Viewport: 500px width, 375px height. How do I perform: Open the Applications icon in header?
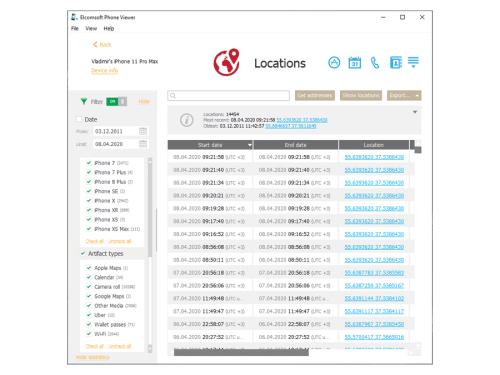coord(334,62)
